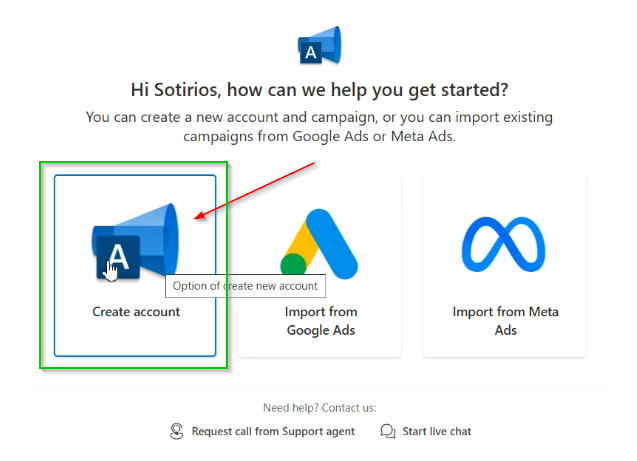637x461 pixels.
Task: Click the "Option of create new account" tooltip
Action: [245, 286]
